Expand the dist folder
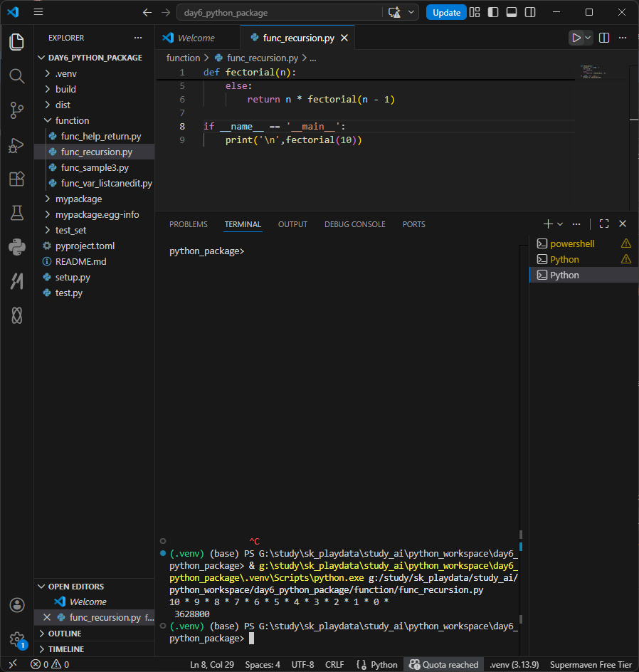This screenshot has width=639, height=672. (94, 105)
